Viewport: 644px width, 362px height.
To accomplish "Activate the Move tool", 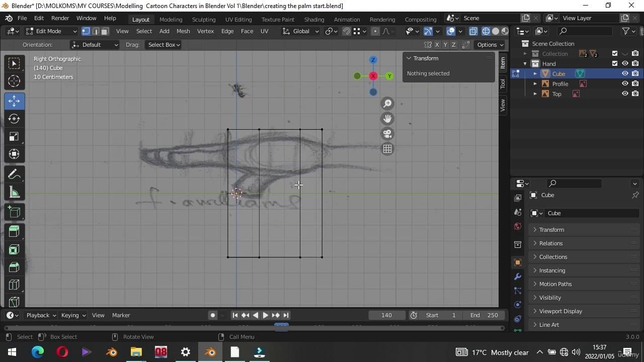I will [14, 101].
